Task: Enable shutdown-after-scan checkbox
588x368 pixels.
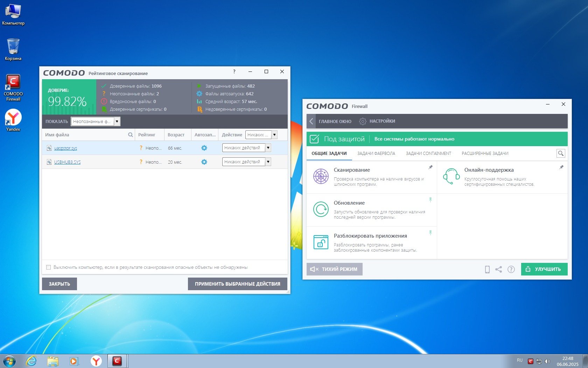Action: 49,267
